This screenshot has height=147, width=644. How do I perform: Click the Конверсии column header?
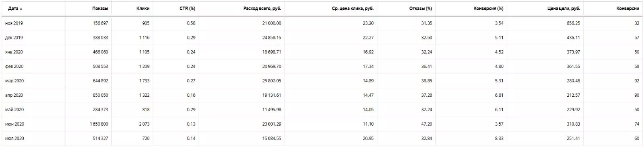pos(628,8)
